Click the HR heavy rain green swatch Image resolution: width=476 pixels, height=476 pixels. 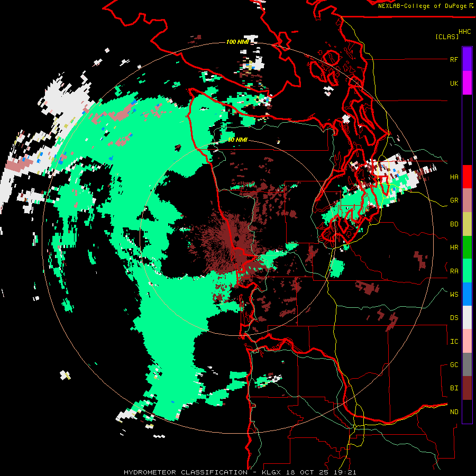click(x=467, y=247)
